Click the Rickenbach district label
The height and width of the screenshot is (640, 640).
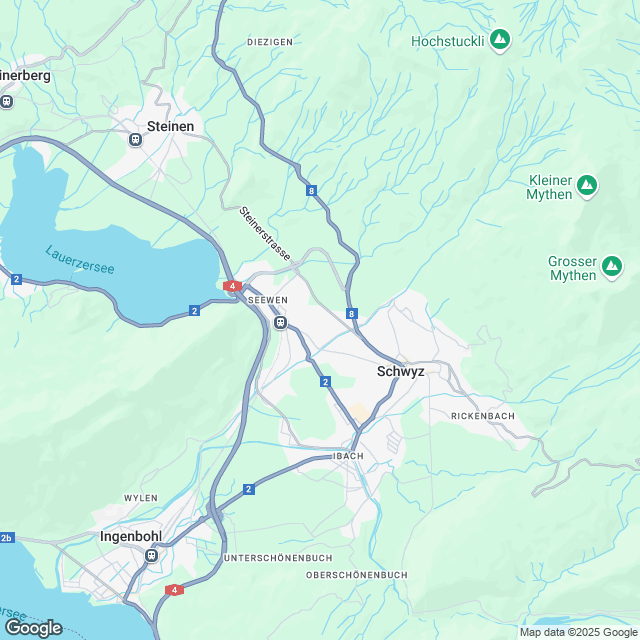coord(483,416)
